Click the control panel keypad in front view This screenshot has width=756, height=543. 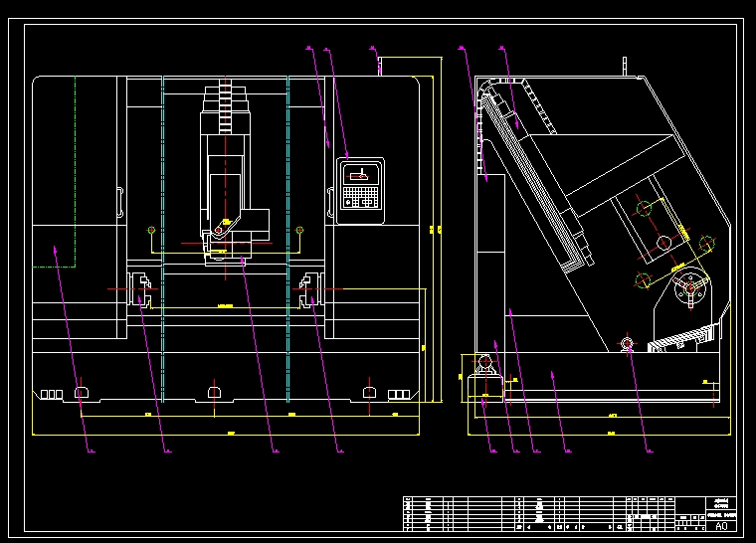coord(360,197)
